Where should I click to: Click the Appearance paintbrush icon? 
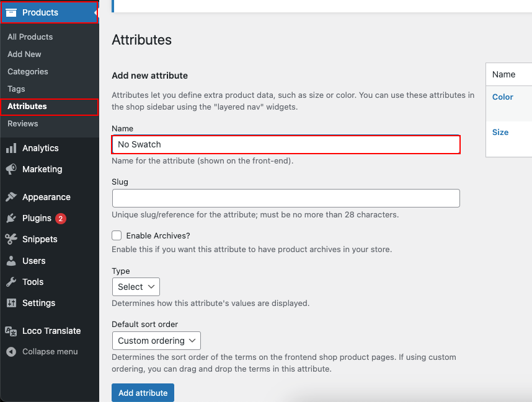[11, 197]
